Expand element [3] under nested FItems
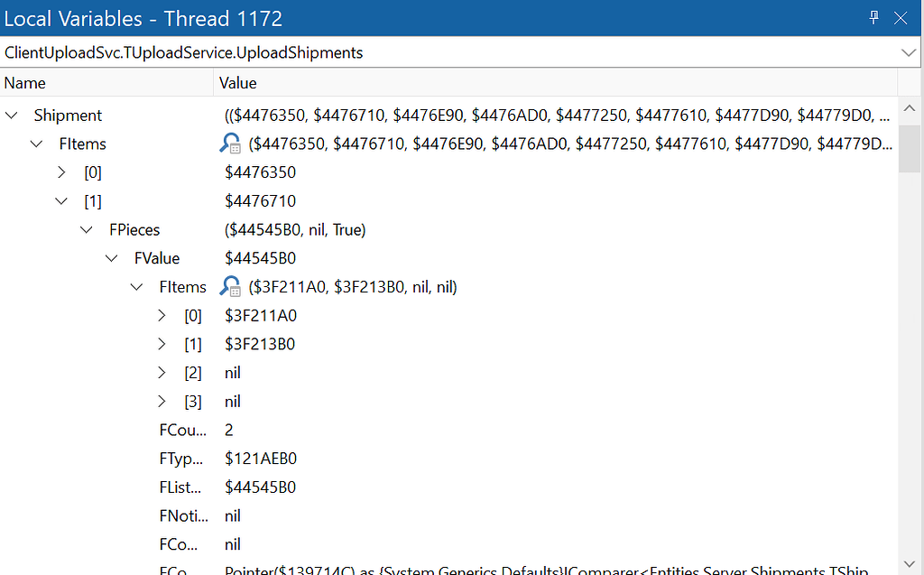Image resolution: width=924 pixels, height=575 pixels. (162, 401)
